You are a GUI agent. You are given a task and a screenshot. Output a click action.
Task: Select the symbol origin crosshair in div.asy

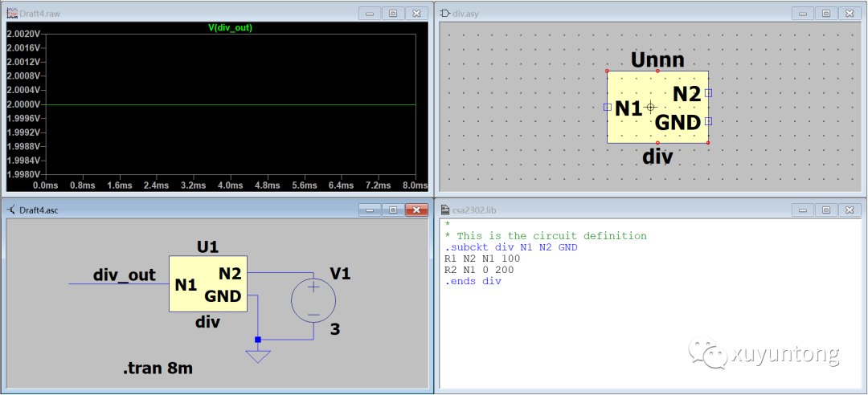pyautogui.click(x=651, y=107)
